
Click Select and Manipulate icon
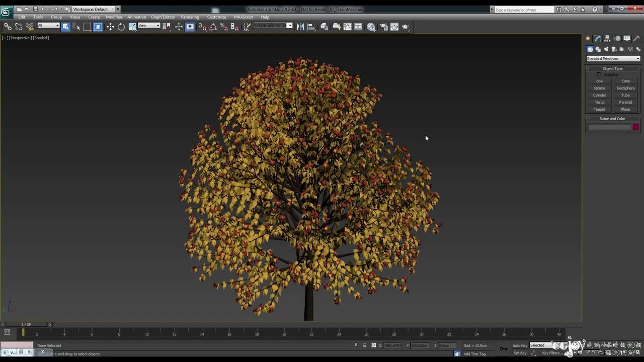coord(179,27)
